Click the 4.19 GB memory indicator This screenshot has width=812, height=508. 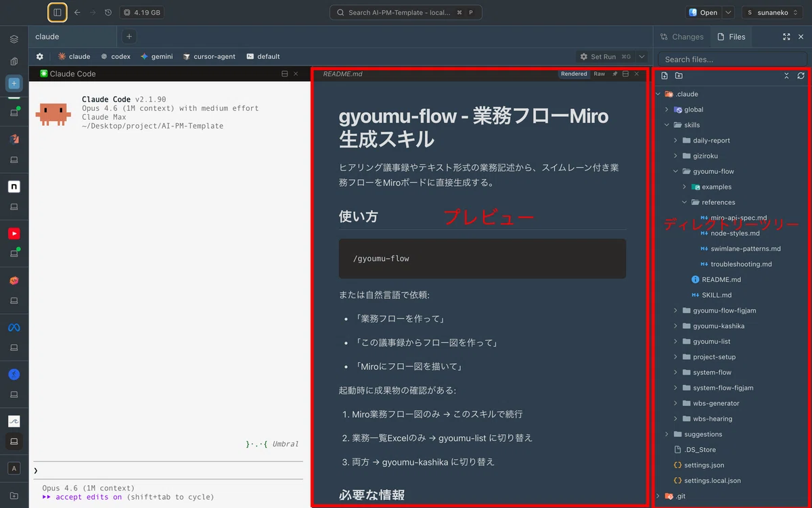141,12
